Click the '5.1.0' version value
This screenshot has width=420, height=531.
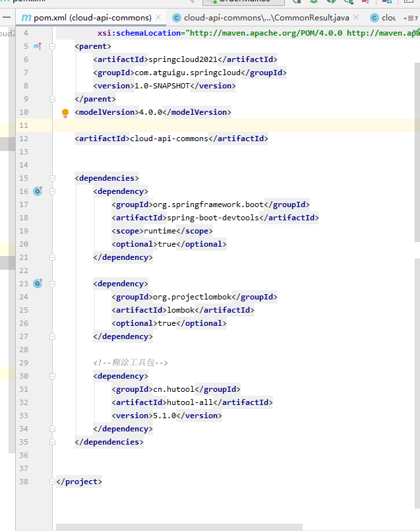(x=164, y=416)
